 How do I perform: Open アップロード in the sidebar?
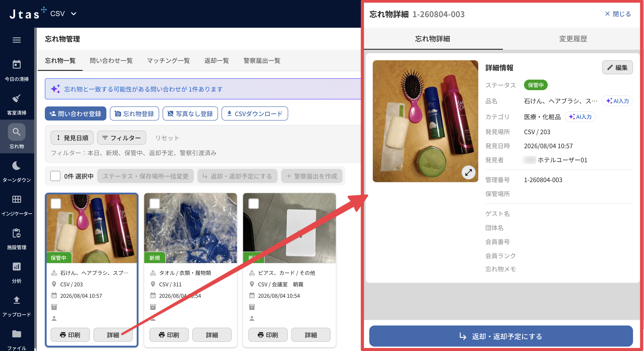tap(17, 306)
